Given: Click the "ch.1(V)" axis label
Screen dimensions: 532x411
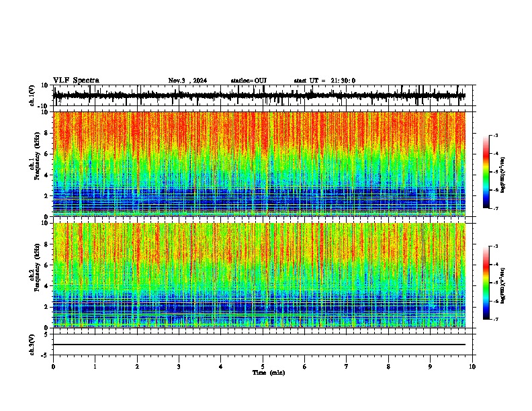Looking at the screenshot, I should pos(32,95).
